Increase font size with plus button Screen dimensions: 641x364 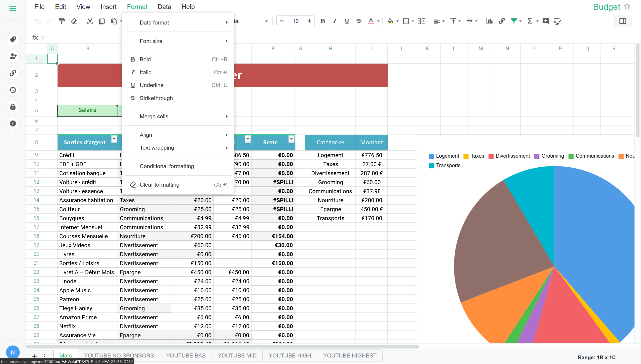click(x=309, y=21)
